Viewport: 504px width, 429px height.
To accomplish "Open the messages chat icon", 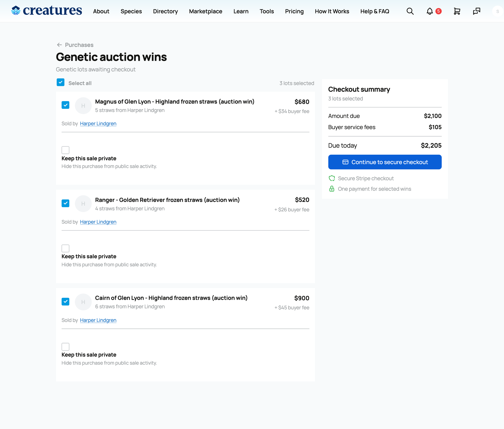I will [476, 11].
